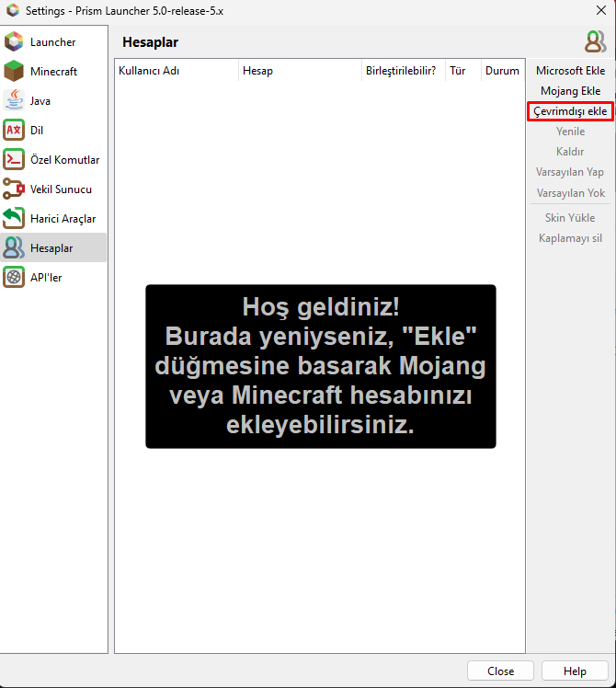
Task: Select the Hesaplar page
Action: click(53, 248)
